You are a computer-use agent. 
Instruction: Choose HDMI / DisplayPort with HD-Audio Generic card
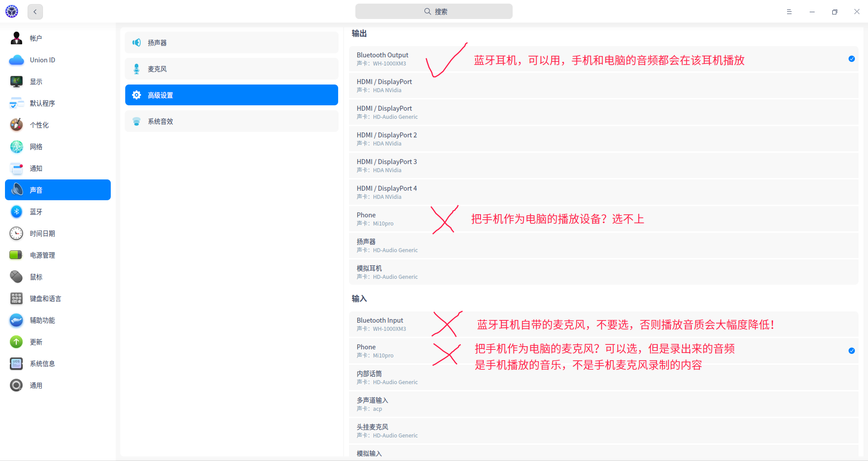point(604,112)
